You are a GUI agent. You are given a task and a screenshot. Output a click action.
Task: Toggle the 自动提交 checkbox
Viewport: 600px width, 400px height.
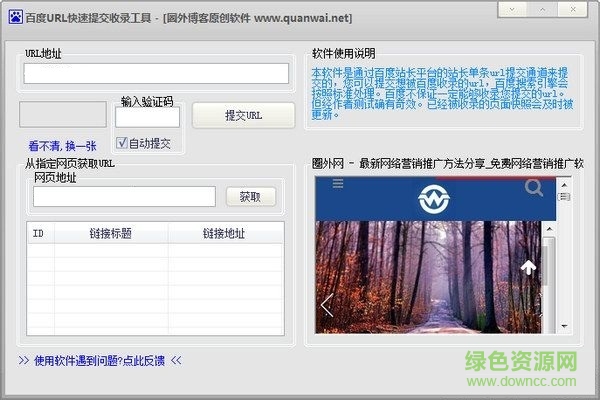click(x=122, y=143)
